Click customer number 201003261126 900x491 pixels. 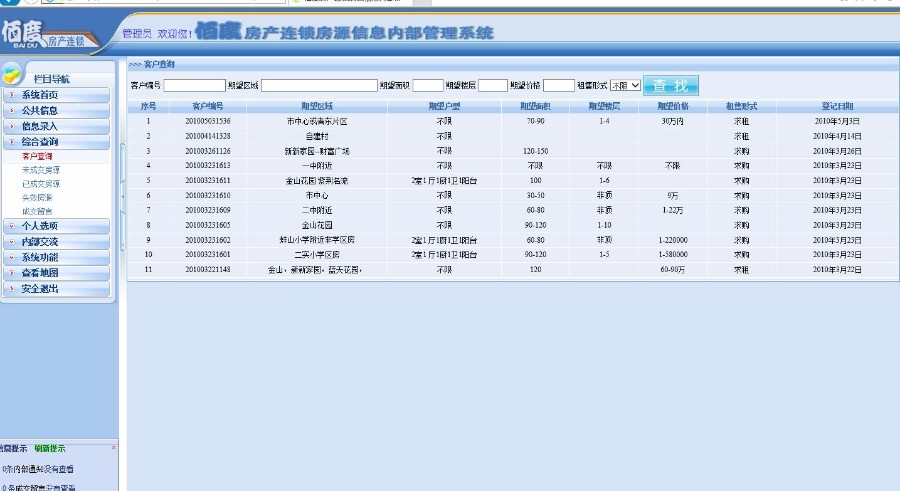point(208,151)
